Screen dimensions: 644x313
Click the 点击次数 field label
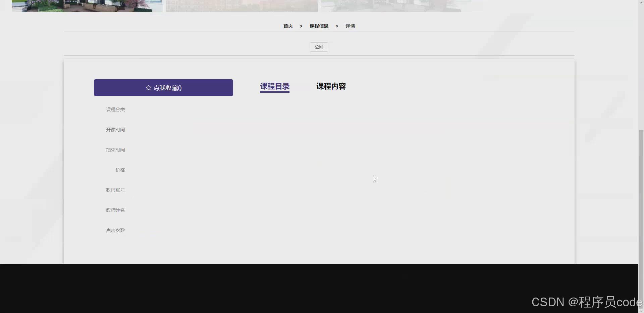115,230
